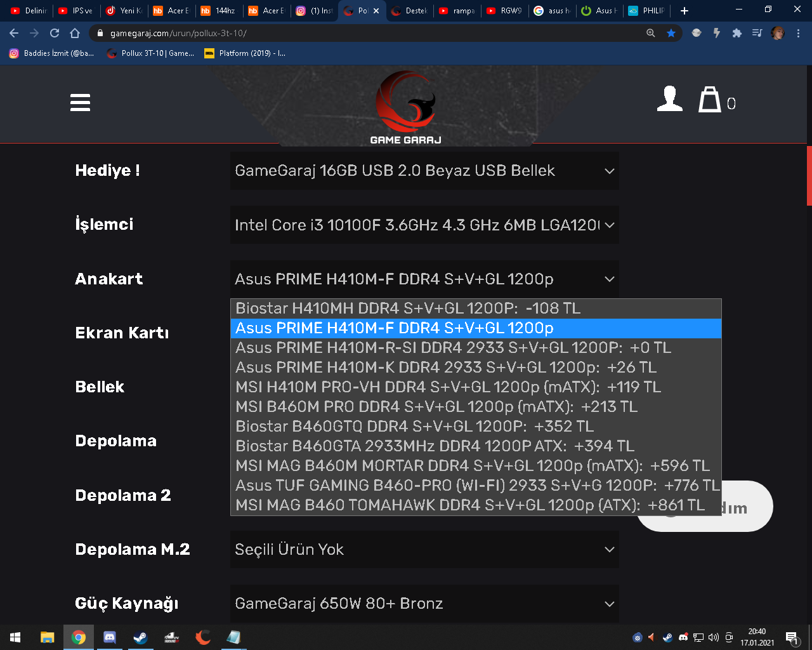Screen dimensions: 812x650
Task: Open Platform (2019) bookmark
Action: coord(245,53)
